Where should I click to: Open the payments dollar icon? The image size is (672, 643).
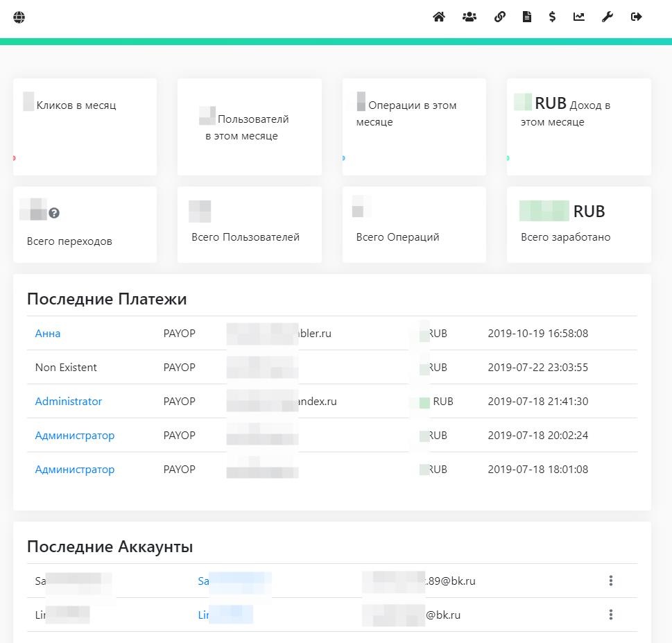coord(552,17)
